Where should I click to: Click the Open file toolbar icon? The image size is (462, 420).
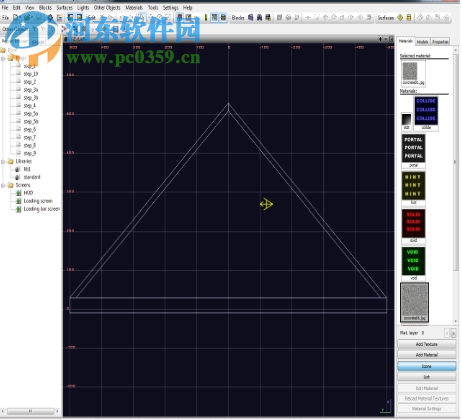[27, 17]
